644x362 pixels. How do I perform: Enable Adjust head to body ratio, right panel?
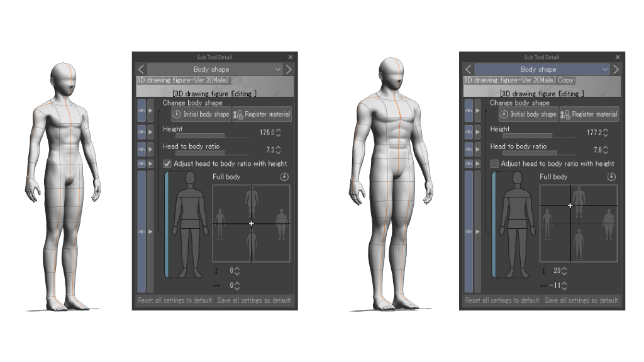(494, 163)
